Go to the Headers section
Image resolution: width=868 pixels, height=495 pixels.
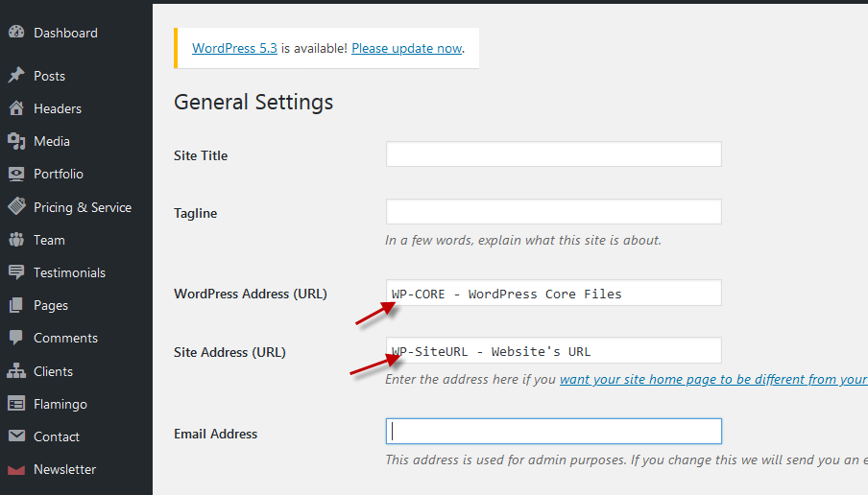[x=58, y=108]
